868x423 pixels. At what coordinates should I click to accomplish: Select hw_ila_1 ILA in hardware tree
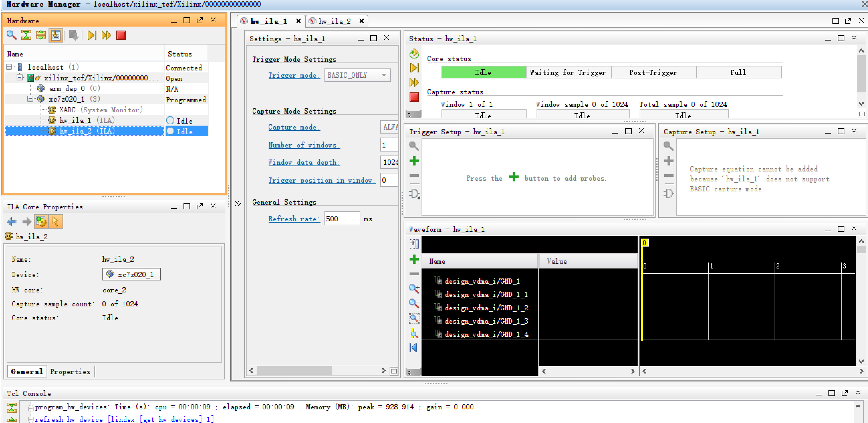[x=86, y=120]
